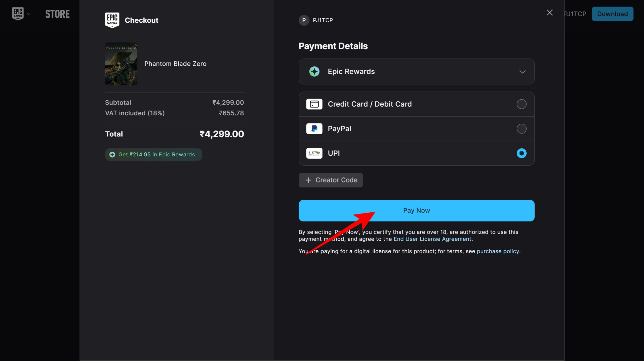This screenshot has height=361, width=644.
Task: Click the PJ1TCP avatar circle in checkout
Action: (x=304, y=20)
